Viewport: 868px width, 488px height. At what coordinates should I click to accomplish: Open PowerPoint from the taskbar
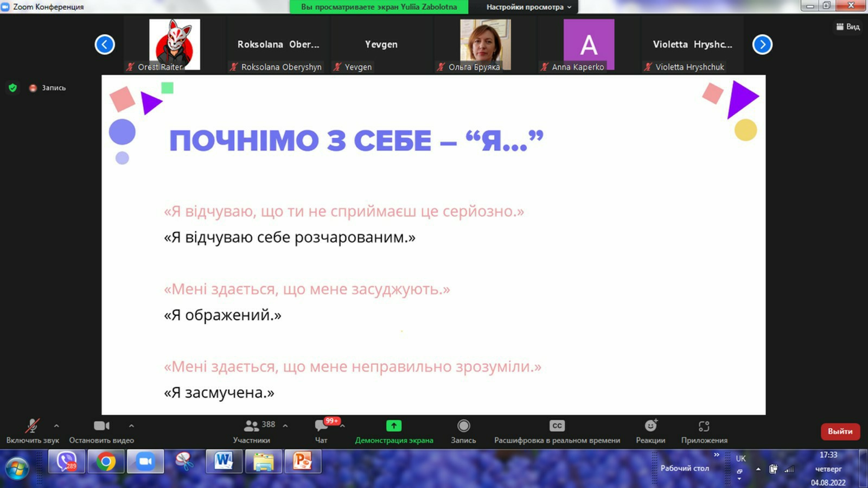pyautogui.click(x=303, y=462)
